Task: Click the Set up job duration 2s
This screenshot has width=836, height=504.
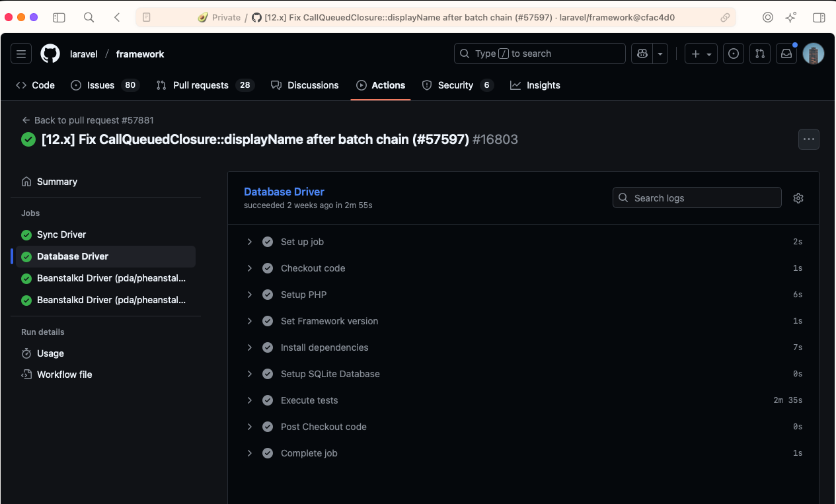Action: coord(798,242)
